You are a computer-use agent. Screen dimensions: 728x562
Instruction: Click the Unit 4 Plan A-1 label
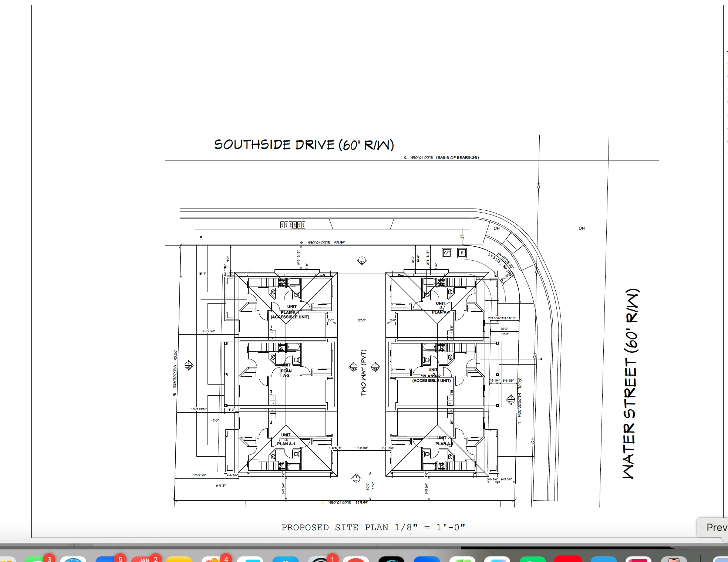[x=286, y=439]
